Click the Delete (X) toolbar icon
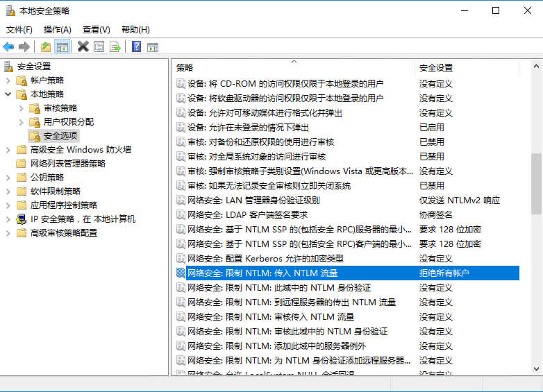The height and width of the screenshot is (392, 543). click(x=83, y=47)
